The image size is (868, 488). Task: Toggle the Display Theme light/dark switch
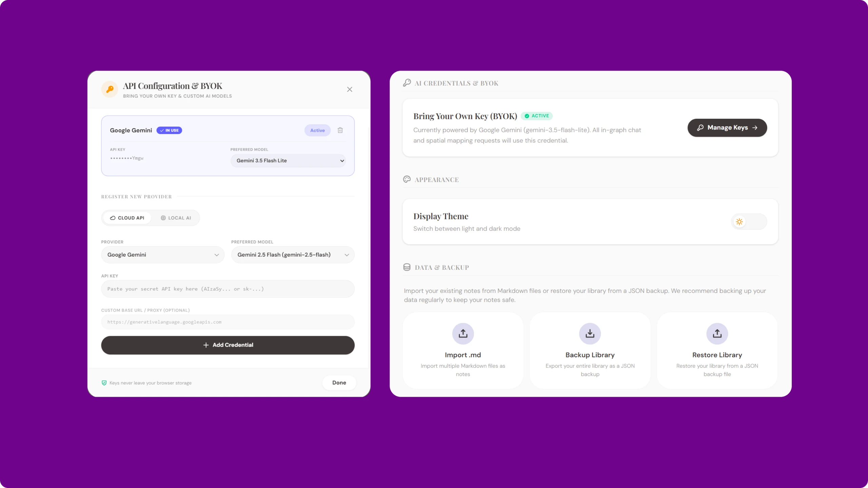click(749, 222)
